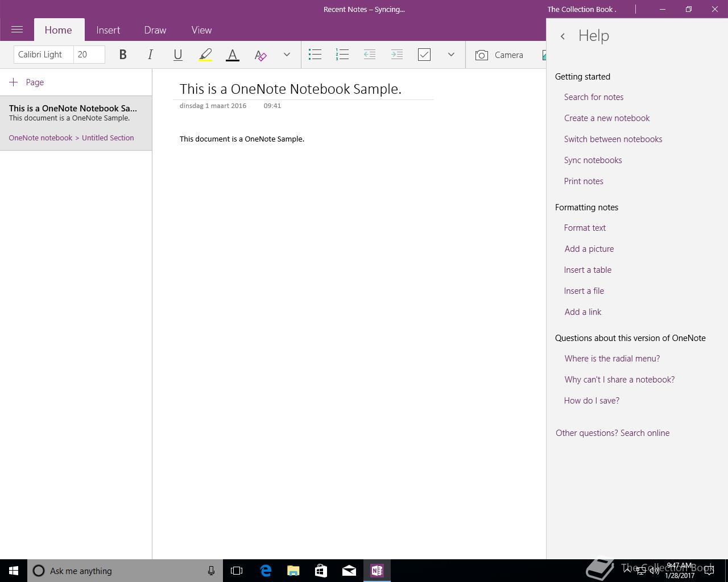Click the note body text paragraph
728x582 pixels.
(x=242, y=139)
